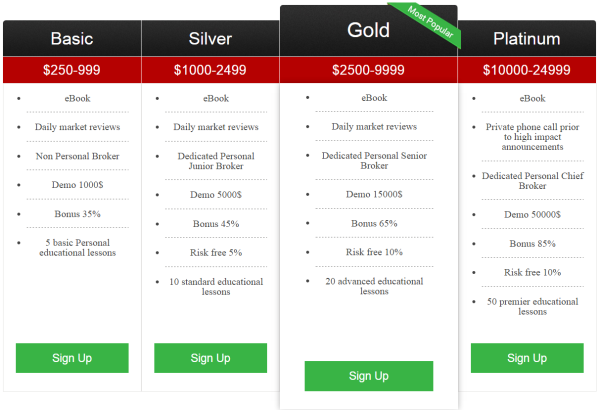Select the Basic plan header
600x410 pixels.
click(x=72, y=38)
